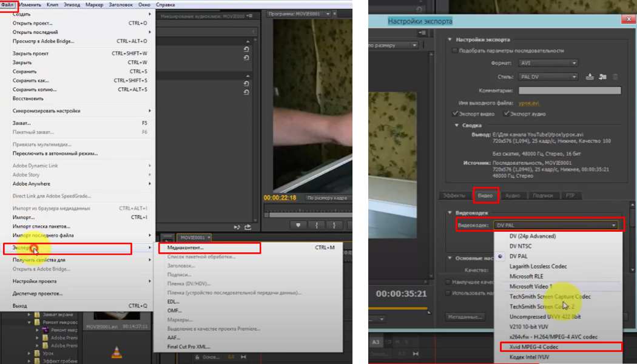Click the mark in '{' button

[317, 226]
